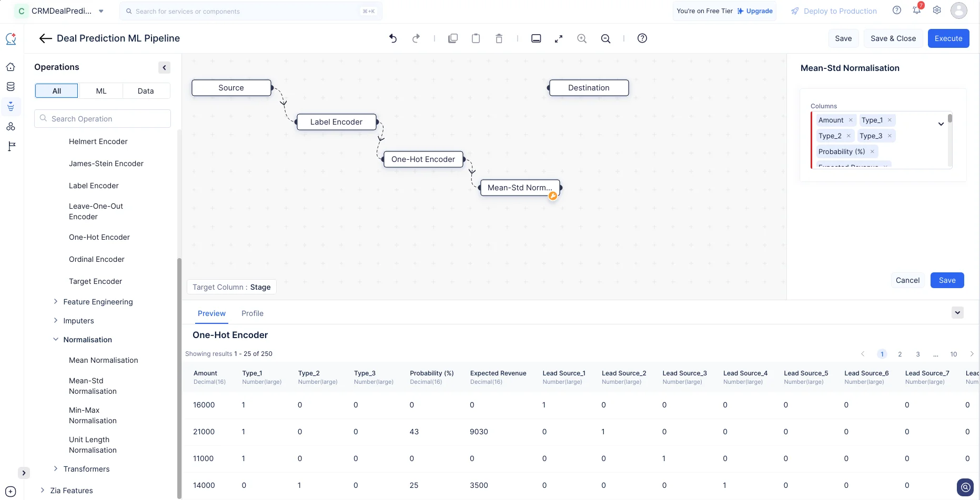The image size is (980, 500).
Task: Select the Data operations filter
Action: 146,91
